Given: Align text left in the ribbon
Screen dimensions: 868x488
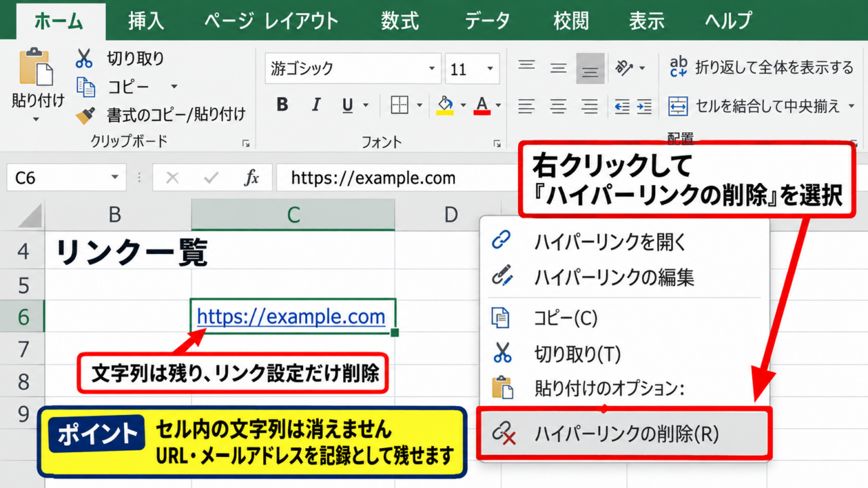Looking at the screenshot, I should pyautogui.click(x=527, y=106).
